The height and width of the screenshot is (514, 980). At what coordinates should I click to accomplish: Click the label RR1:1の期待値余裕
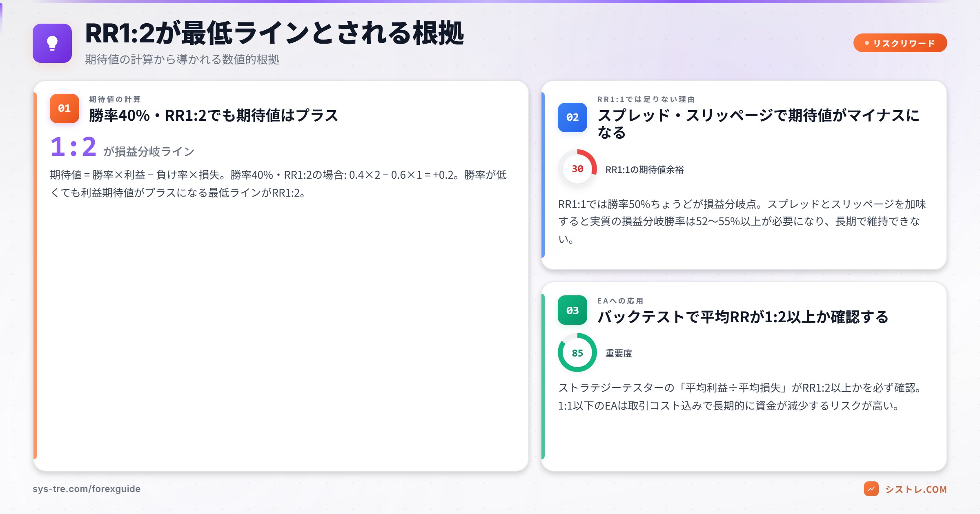644,170
